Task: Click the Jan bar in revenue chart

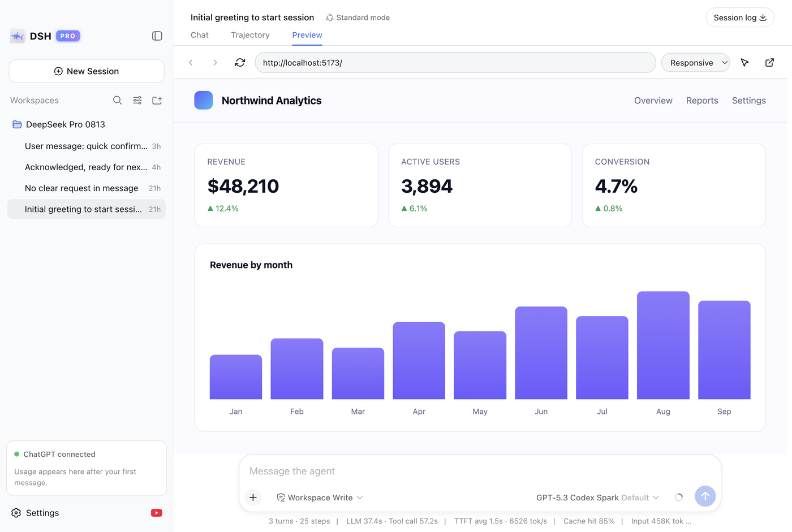Action: pos(236,377)
